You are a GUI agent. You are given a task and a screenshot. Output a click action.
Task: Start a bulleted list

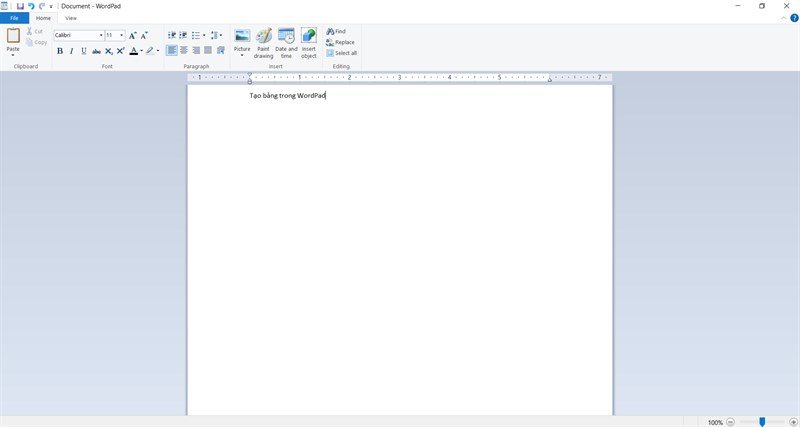click(x=195, y=35)
